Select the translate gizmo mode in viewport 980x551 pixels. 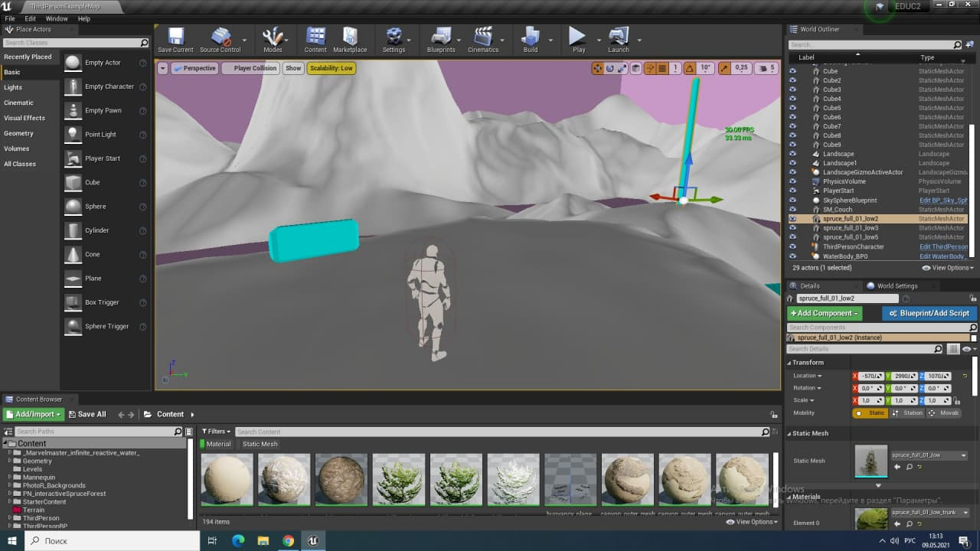coord(598,68)
